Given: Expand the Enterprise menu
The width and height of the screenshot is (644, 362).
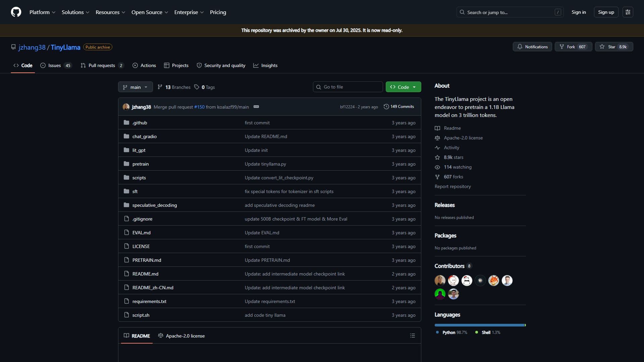Looking at the screenshot, I should [x=189, y=12].
